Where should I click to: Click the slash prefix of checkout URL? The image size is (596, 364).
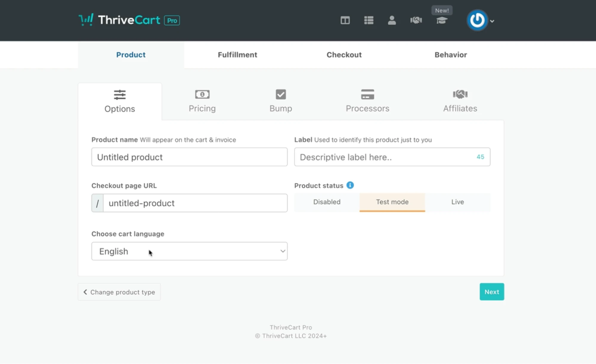click(x=97, y=203)
